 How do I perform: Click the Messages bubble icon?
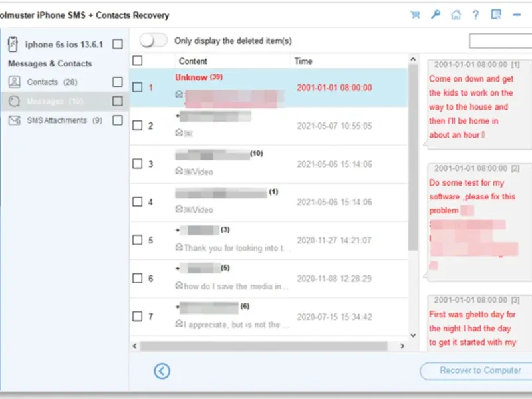14,101
